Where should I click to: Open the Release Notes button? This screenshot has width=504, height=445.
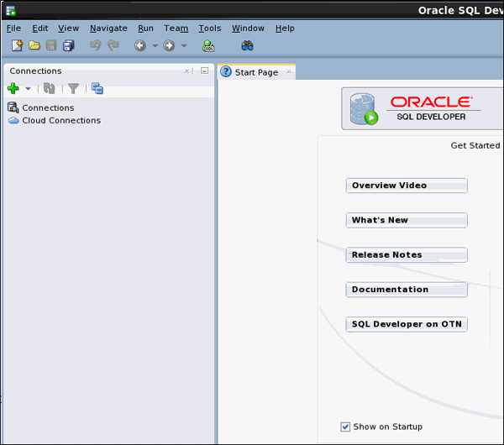click(407, 255)
